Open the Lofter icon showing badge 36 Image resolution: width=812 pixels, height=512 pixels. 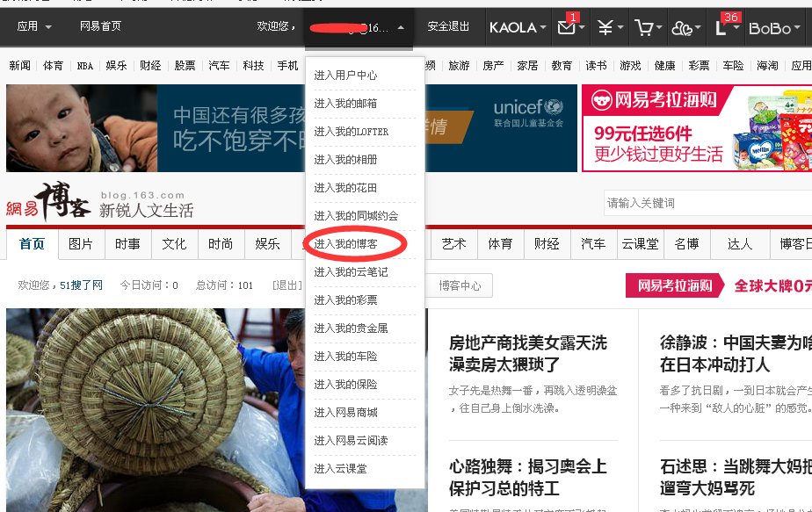tap(721, 29)
